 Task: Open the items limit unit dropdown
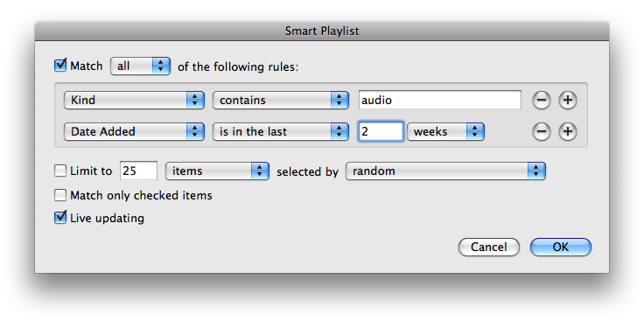[217, 171]
